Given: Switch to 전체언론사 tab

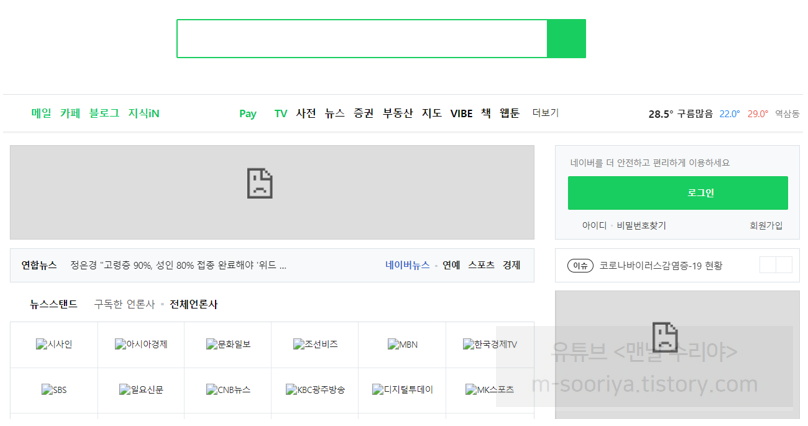Looking at the screenshot, I should 194,304.
